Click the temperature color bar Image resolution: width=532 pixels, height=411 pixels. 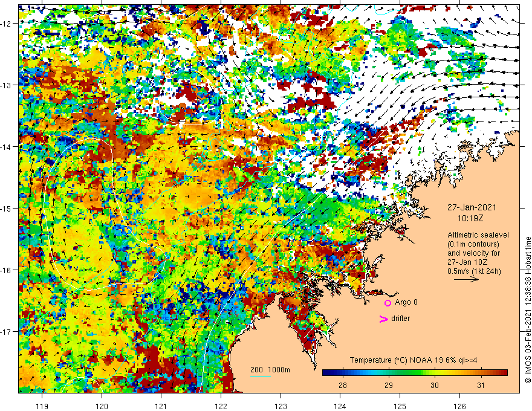[x=415, y=373]
